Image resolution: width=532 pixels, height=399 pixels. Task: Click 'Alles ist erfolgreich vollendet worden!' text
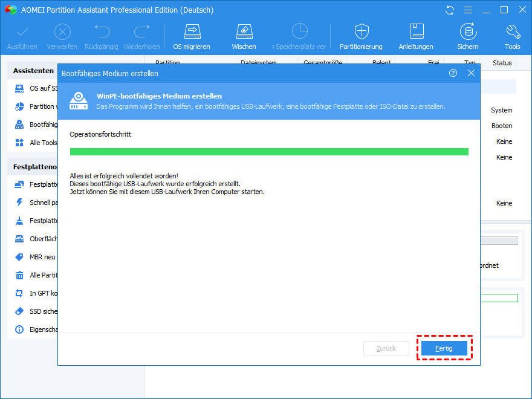pyautogui.click(x=124, y=176)
